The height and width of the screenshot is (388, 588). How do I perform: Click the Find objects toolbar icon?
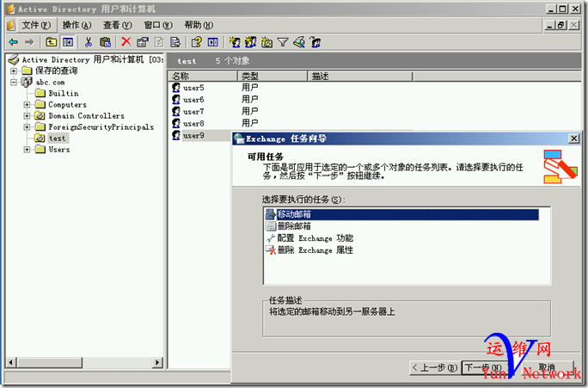tap(299, 42)
